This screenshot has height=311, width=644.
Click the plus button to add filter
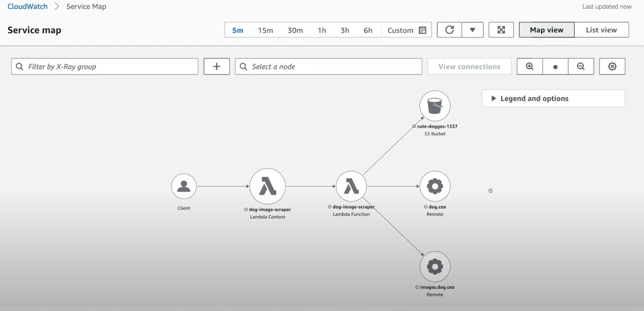[217, 66]
